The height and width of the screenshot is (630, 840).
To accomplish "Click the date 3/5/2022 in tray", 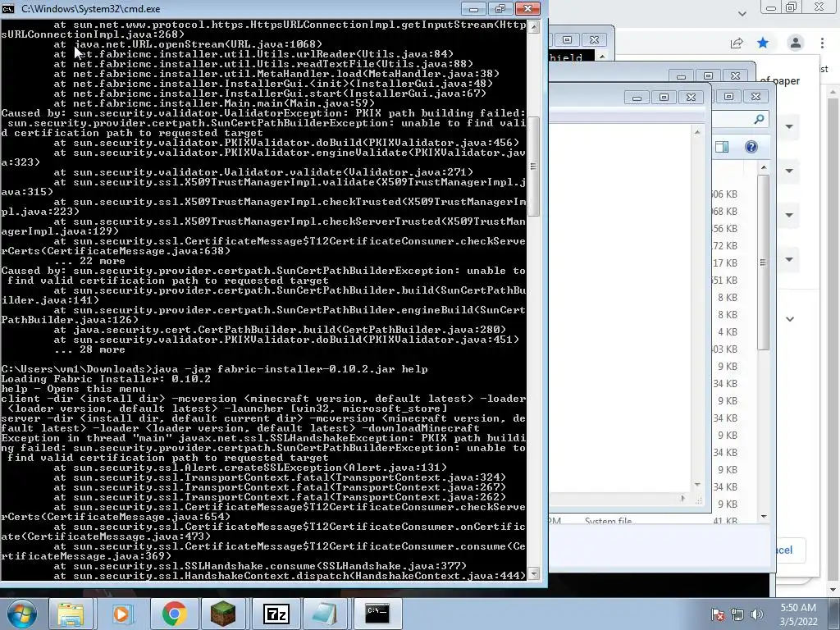I will (x=799, y=622).
